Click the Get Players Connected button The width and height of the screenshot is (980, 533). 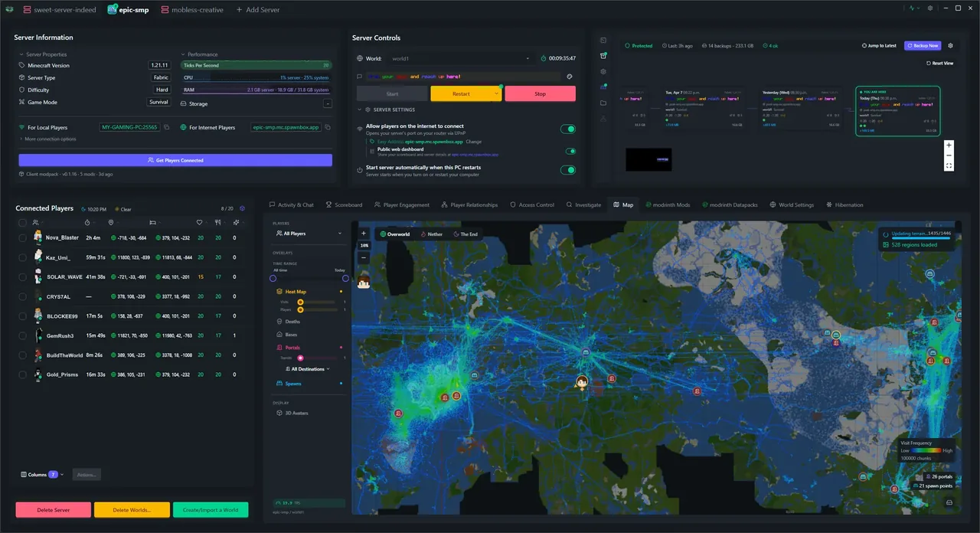(x=175, y=160)
